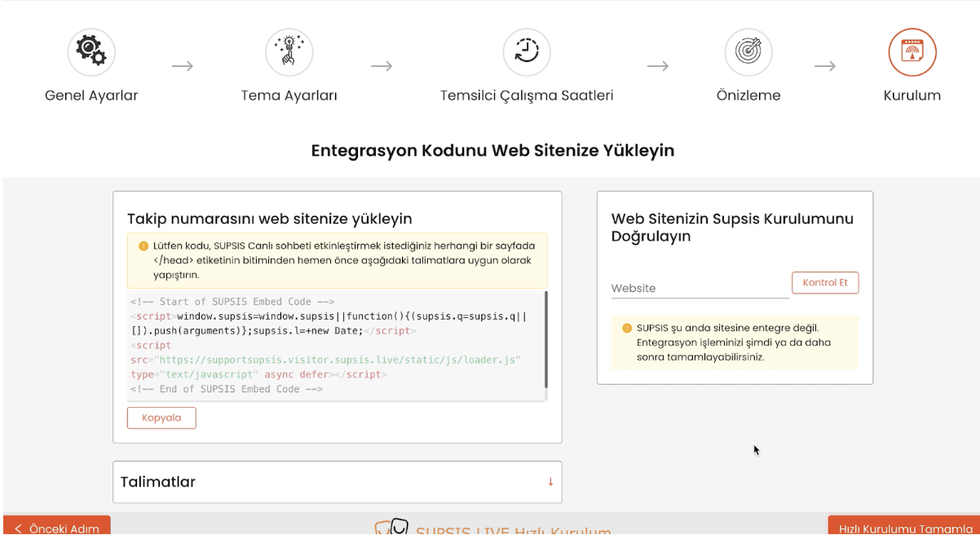This screenshot has height=535, width=980.
Task: Copy embed code with Kopyala button
Action: point(161,418)
